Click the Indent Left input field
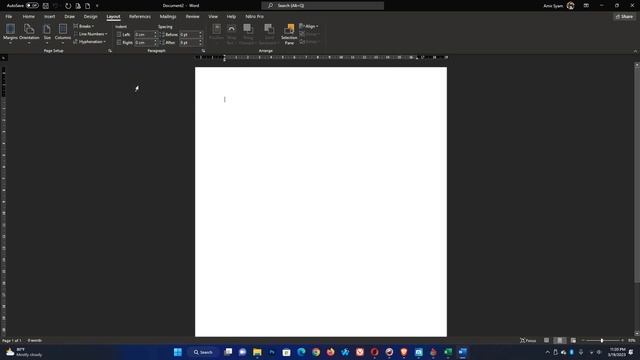Viewport: 640px width, 360px height. pos(144,34)
